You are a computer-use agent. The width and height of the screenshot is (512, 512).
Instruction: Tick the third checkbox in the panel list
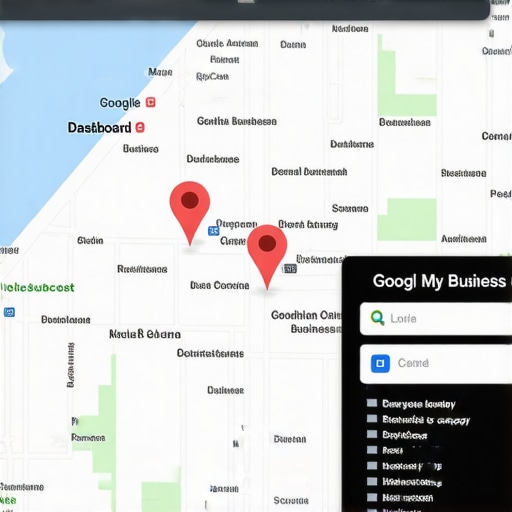click(372, 434)
